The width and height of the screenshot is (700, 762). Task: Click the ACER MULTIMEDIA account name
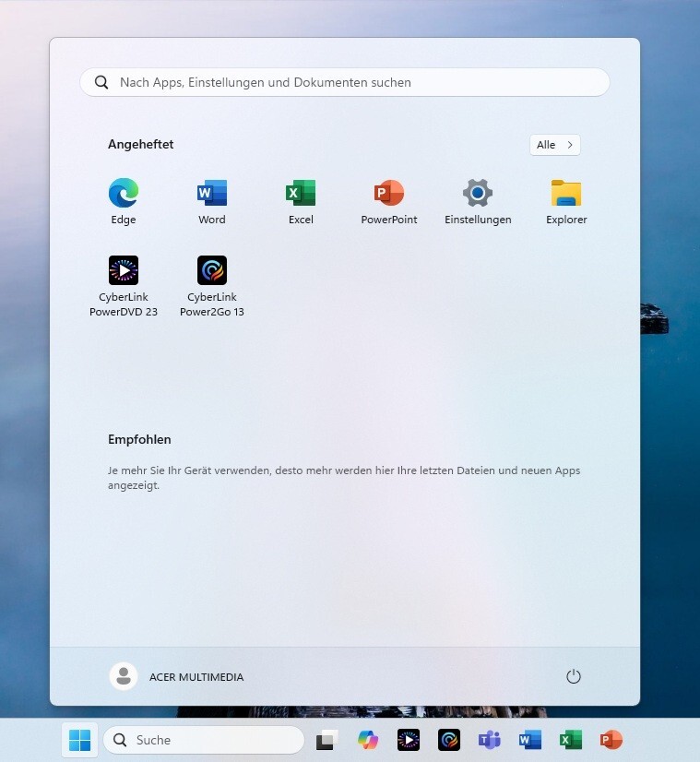196,677
